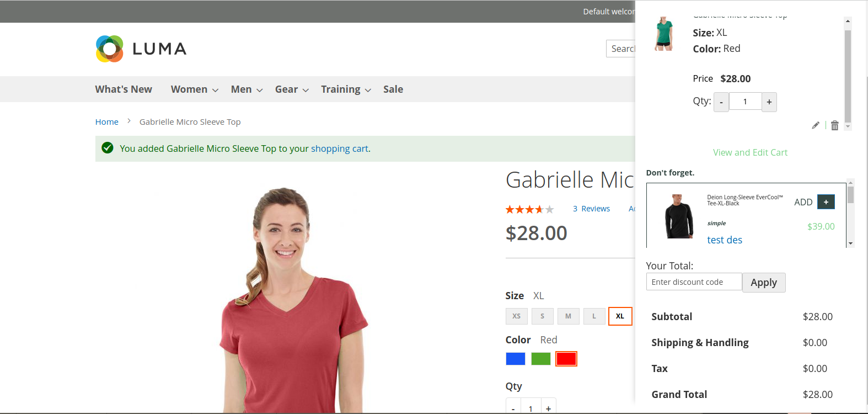Choose the blue color swatch
Screen dimensions: 868x414
pos(516,359)
